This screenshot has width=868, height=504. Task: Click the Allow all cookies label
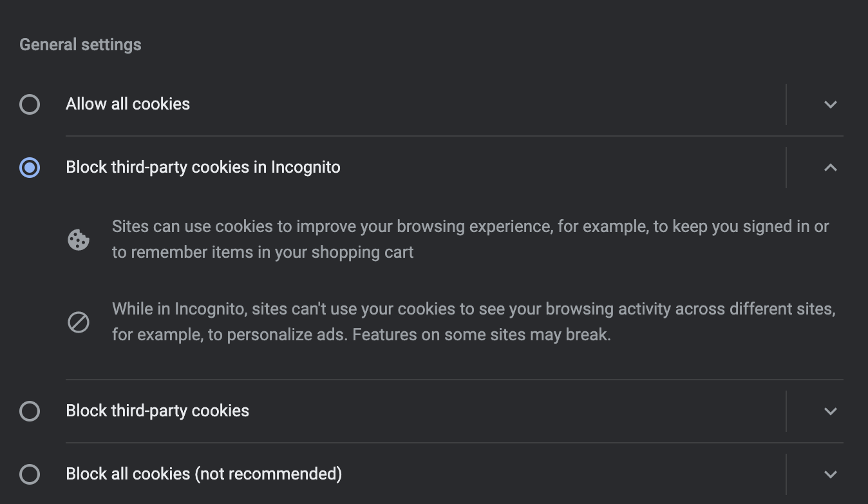[127, 104]
